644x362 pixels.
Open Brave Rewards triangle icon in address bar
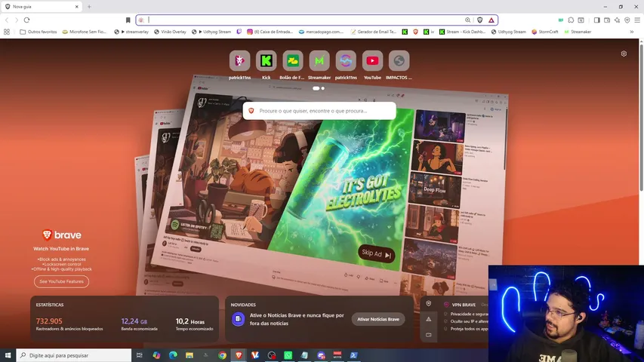pos(491,20)
